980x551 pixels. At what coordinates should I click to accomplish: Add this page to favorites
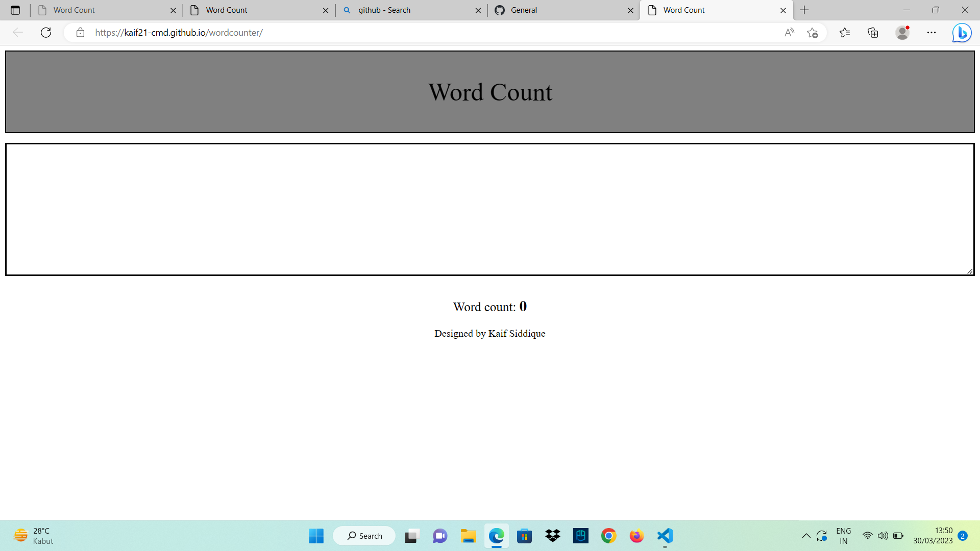pyautogui.click(x=813, y=33)
